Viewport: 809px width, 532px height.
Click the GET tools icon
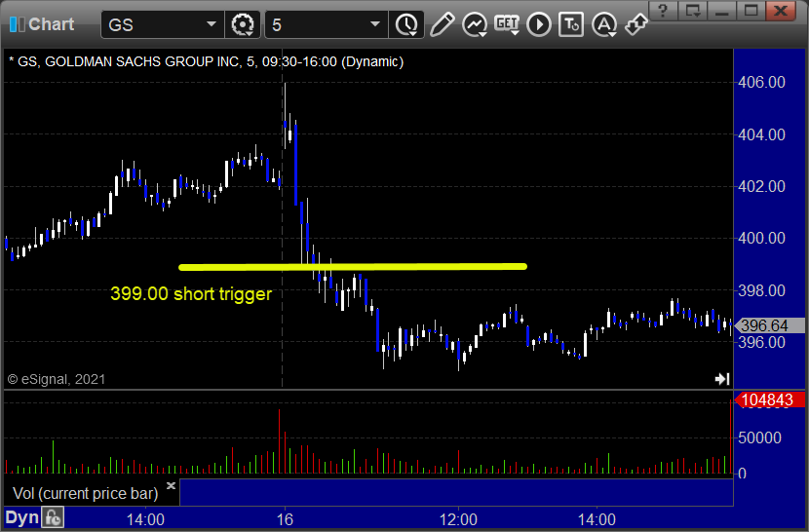pos(507,24)
